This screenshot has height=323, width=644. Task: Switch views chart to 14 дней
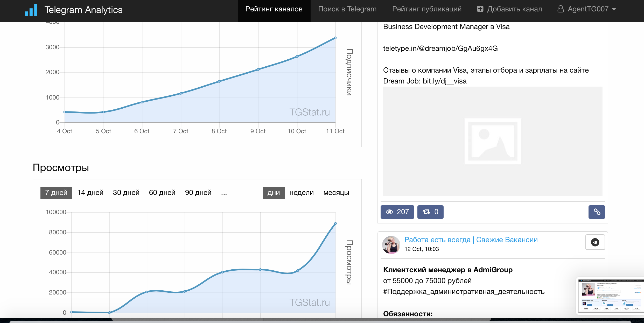pyautogui.click(x=90, y=193)
